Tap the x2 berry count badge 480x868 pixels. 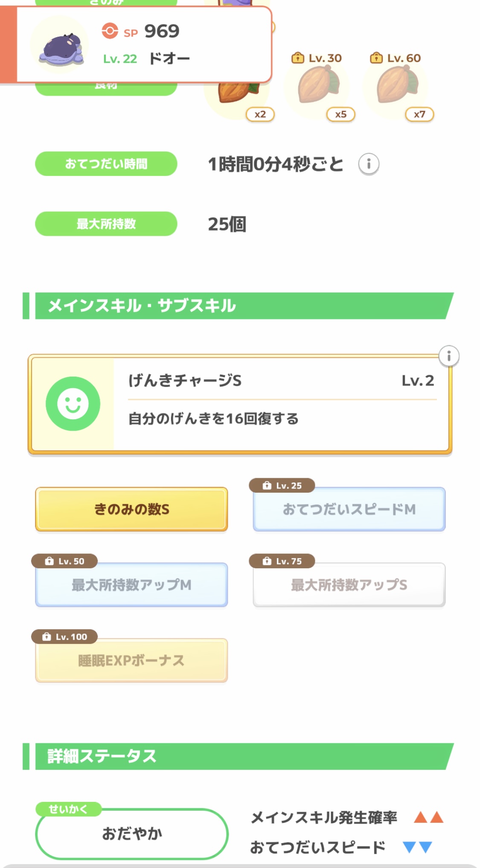[260, 114]
